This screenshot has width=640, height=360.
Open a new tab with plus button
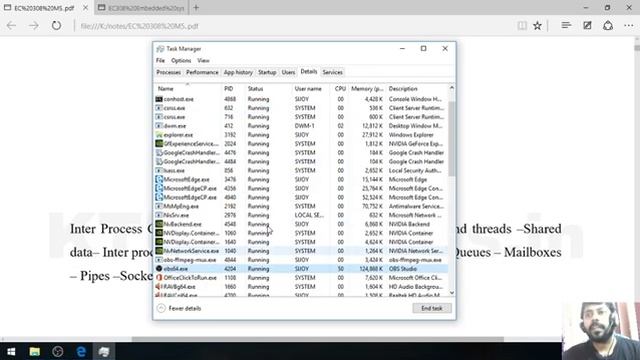tap(196, 7)
